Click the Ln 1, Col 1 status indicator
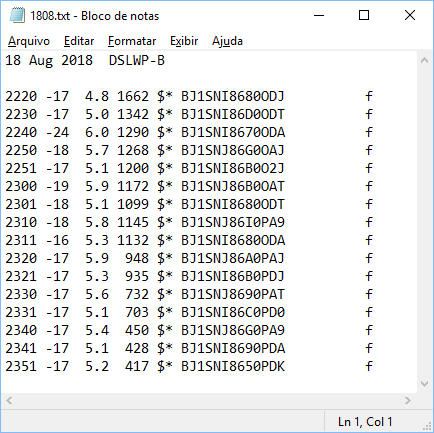 (x=365, y=422)
